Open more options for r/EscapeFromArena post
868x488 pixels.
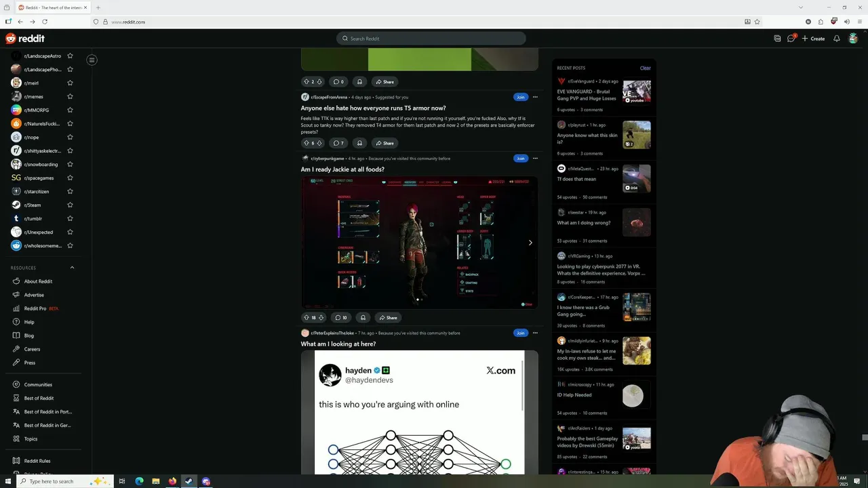[x=535, y=97]
